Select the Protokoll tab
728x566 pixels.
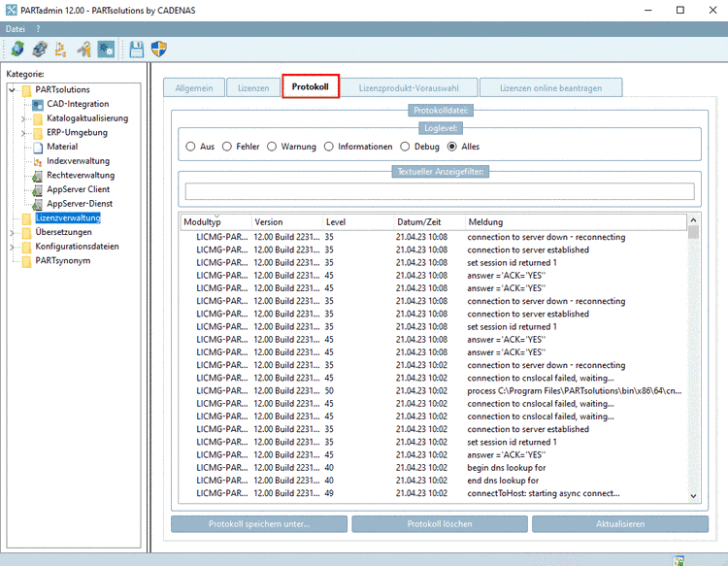(x=311, y=86)
